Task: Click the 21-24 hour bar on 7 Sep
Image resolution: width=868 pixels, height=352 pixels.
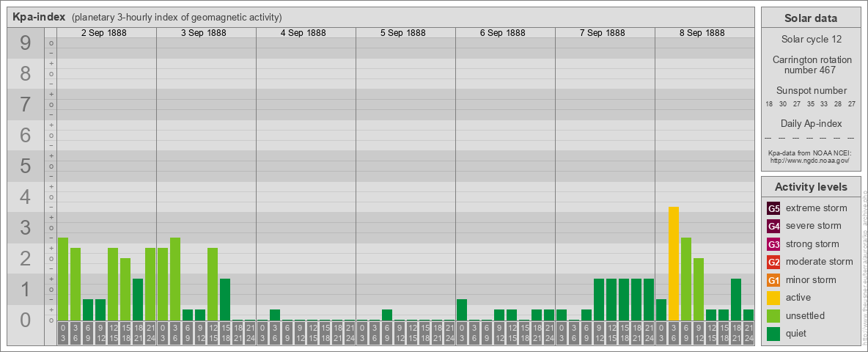Action: (649, 299)
